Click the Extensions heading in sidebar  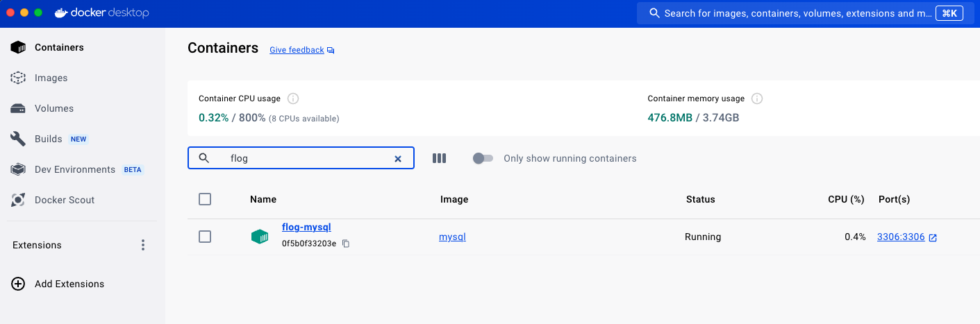(37, 245)
